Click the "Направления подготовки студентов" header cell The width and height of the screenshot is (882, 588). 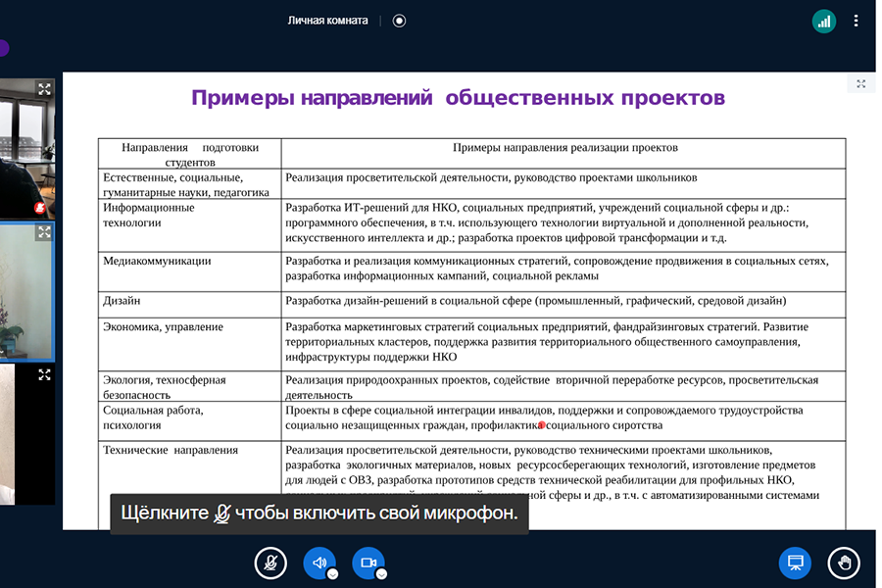click(x=189, y=154)
